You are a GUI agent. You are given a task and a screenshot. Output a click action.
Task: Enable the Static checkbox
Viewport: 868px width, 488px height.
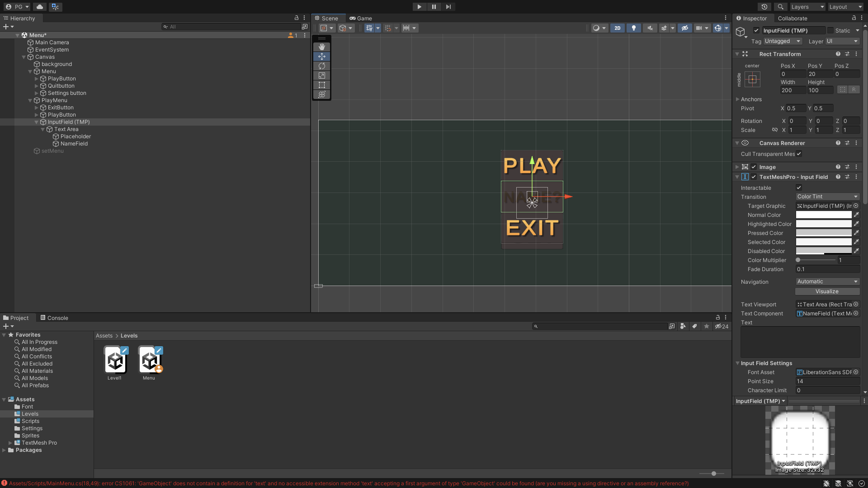point(830,31)
